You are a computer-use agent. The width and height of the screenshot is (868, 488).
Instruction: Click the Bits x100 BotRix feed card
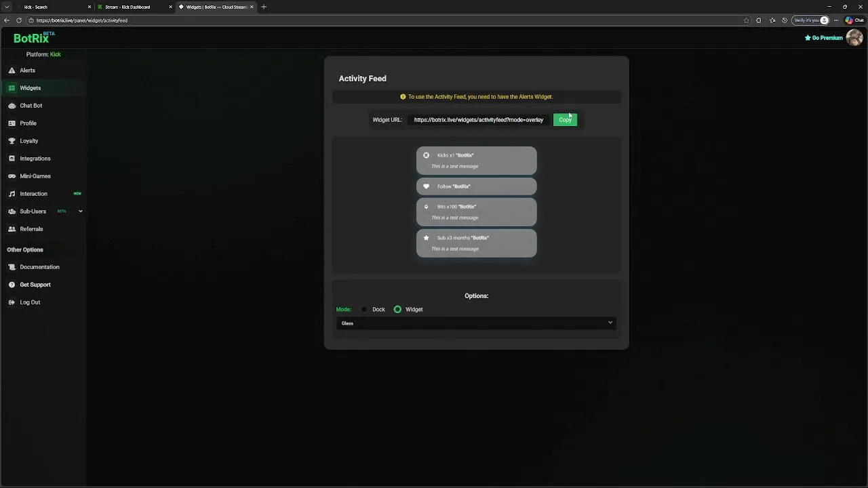(x=476, y=211)
